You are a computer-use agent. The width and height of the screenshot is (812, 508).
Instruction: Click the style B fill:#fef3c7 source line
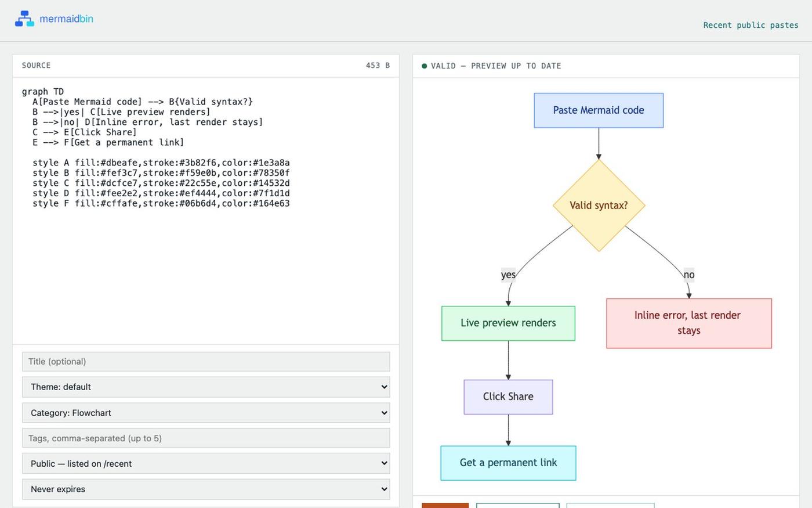(x=161, y=173)
